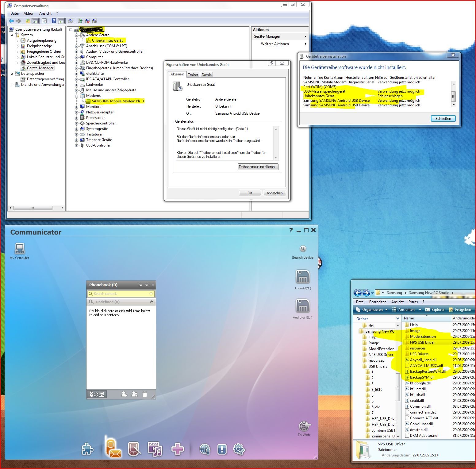Open the Ansichten dropdown in Explorer
Image resolution: width=476 pixels, height=469 pixels.
[x=407, y=310]
